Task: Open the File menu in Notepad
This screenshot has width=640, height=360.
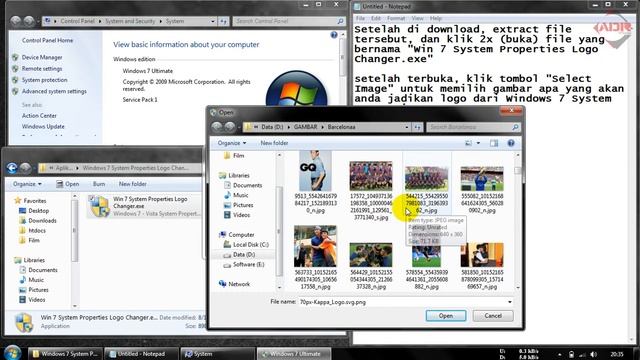Action: click(x=360, y=18)
